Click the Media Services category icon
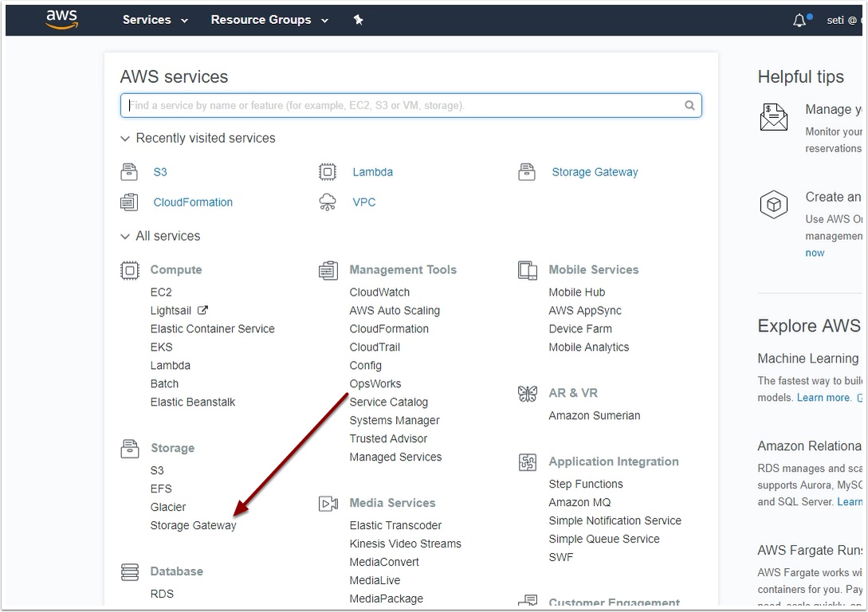The width and height of the screenshot is (868, 612). click(328, 503)
